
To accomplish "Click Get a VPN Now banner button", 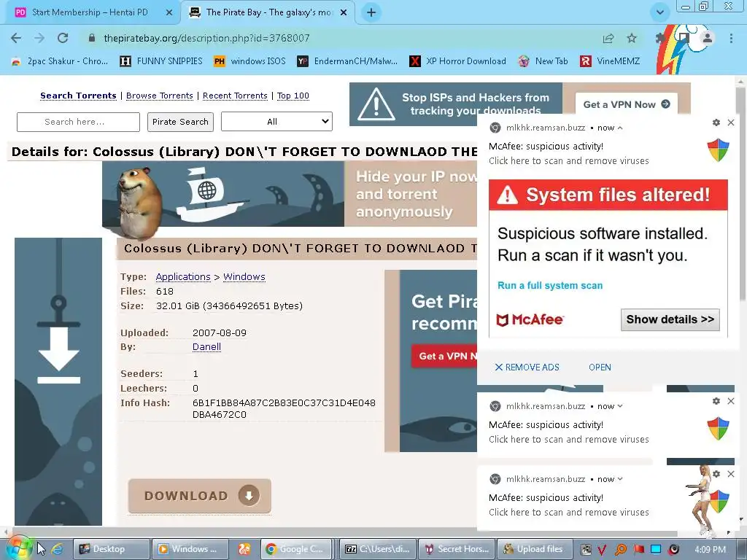I will (x=627, y=104).
